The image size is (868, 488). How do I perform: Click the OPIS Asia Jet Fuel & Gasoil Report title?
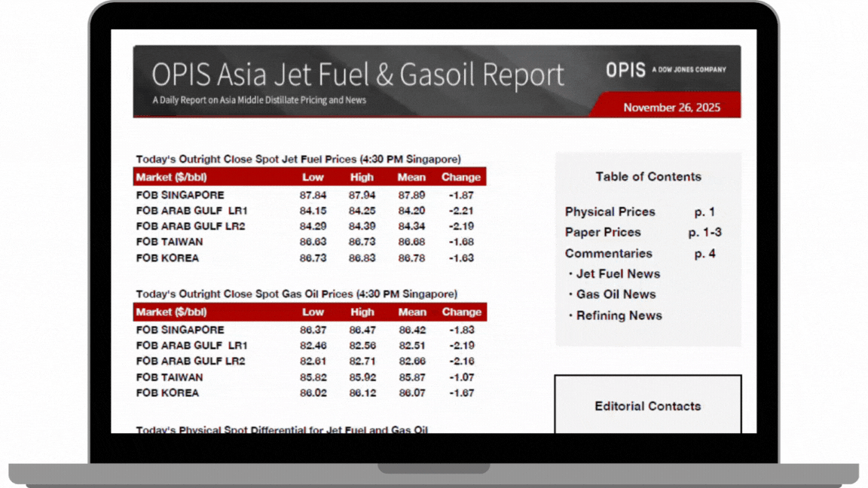click(x=357, y=75)
